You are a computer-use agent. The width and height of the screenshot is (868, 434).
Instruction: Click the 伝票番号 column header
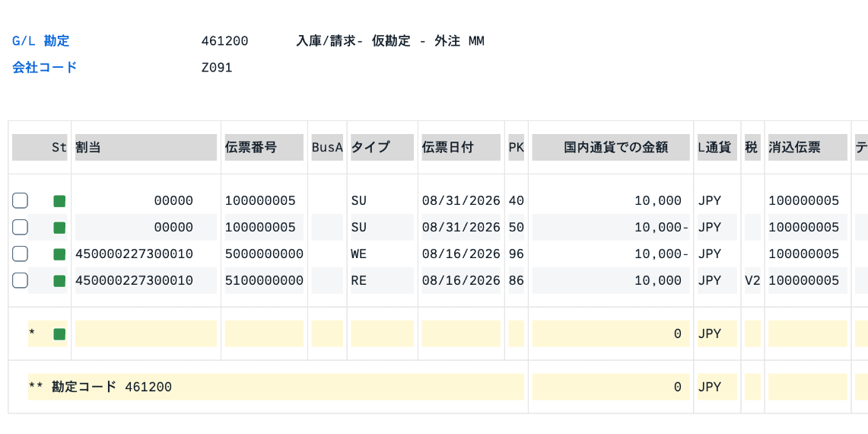(264, 148)
